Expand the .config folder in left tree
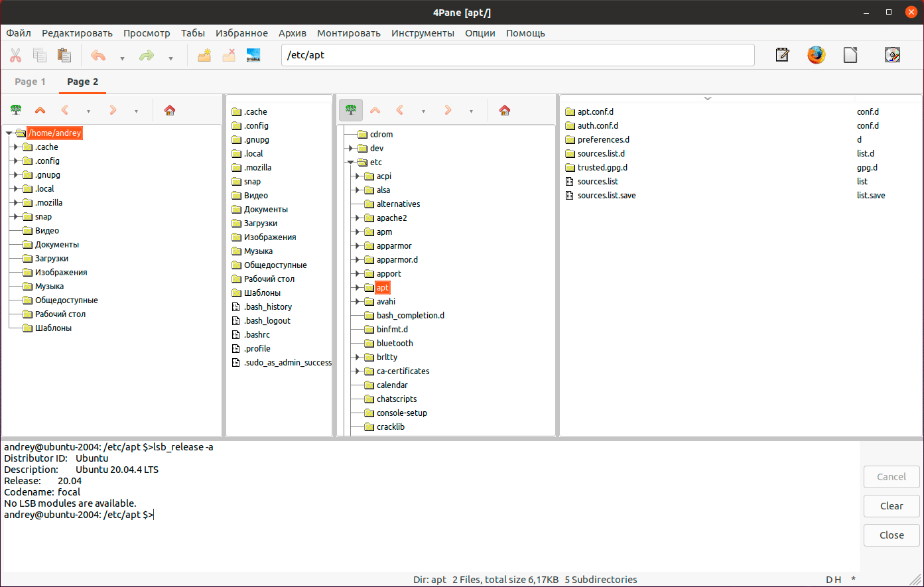This screenshot has height=587, width=924. pyautogui.click(x=15, y=161)
